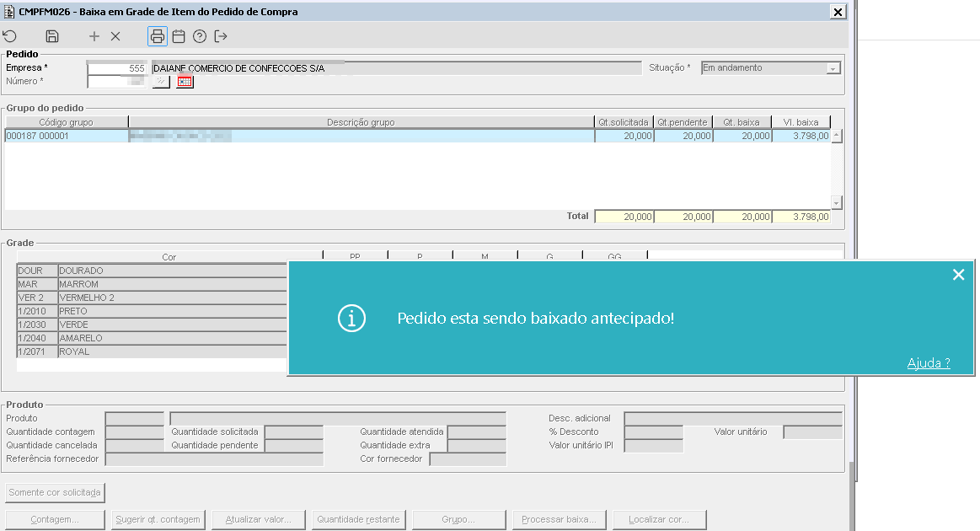Select the ROYAL color row
Screen dimensions: 980x531
coord(152,351)
